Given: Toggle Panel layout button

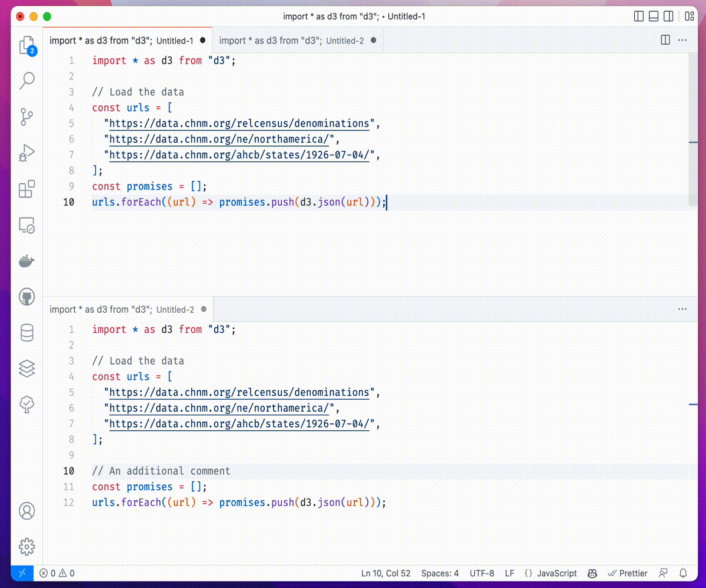Looking at the screenshot, I should [654, 16].
